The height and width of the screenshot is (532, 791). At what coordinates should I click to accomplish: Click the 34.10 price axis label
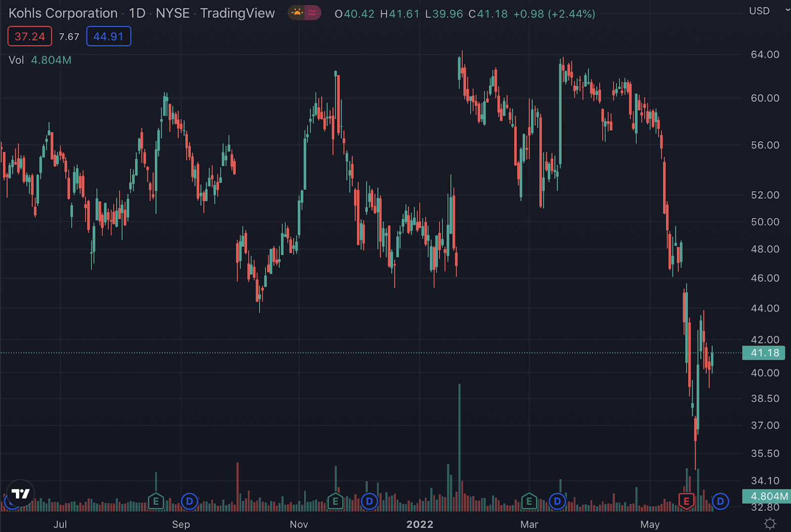765,481
